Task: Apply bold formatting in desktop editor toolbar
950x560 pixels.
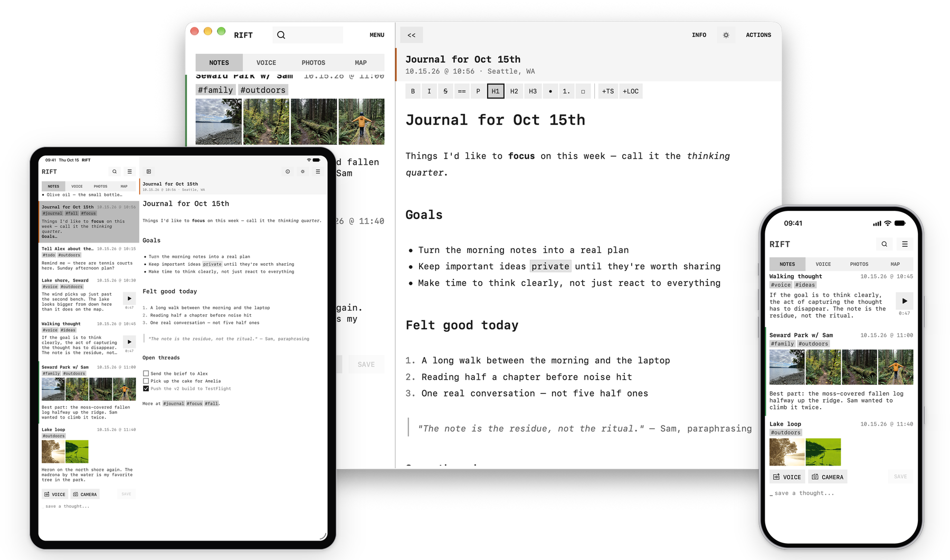Action: click(413, 91)
